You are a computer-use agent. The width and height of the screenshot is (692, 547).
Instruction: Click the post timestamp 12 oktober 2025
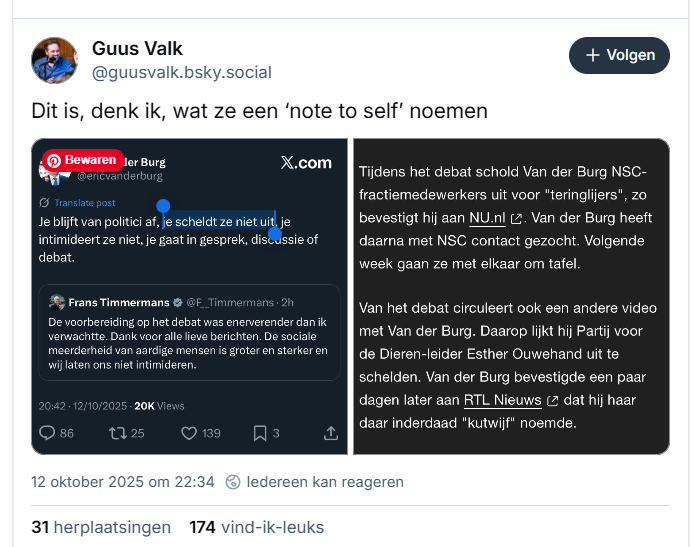click(123, 481)
